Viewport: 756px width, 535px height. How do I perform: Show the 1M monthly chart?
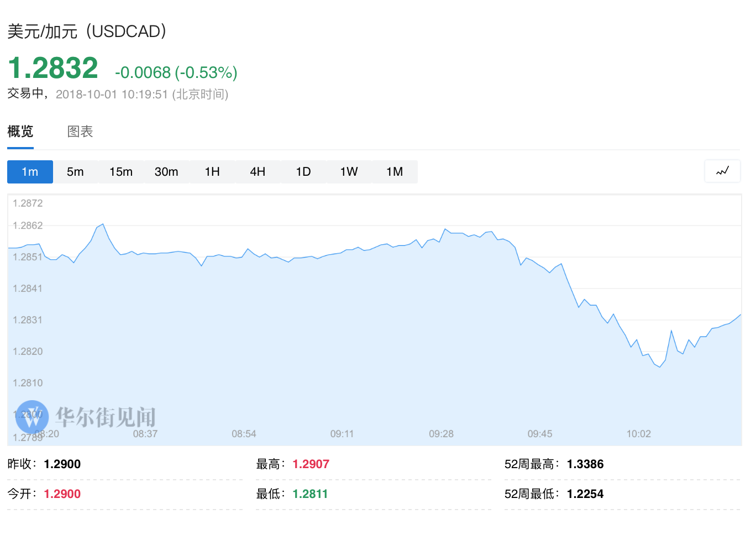coord(395,172)
